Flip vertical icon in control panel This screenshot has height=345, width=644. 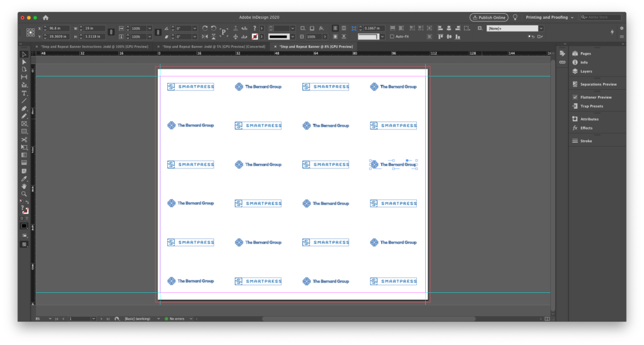point(214,36)
